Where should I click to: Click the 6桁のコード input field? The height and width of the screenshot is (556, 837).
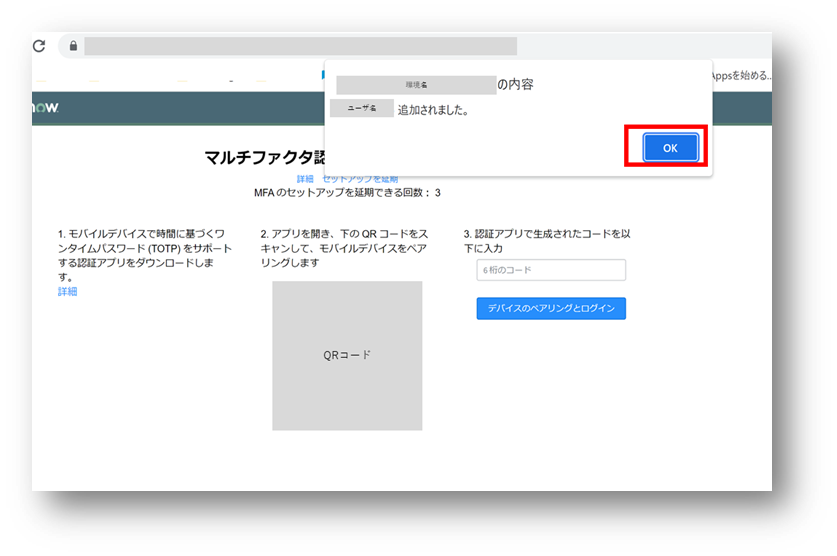click(x=551, y=270)
